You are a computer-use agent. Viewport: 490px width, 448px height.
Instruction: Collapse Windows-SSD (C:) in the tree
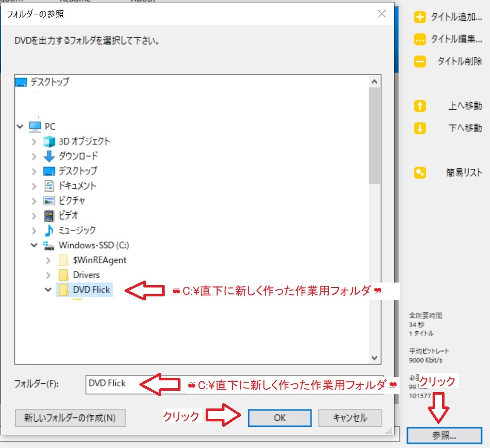(34, 245)
